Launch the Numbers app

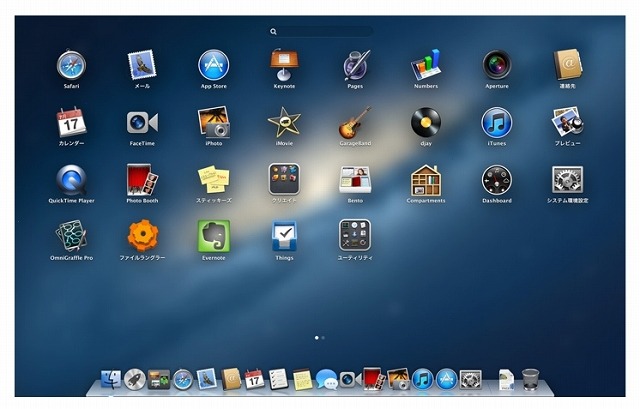point(426,65)
